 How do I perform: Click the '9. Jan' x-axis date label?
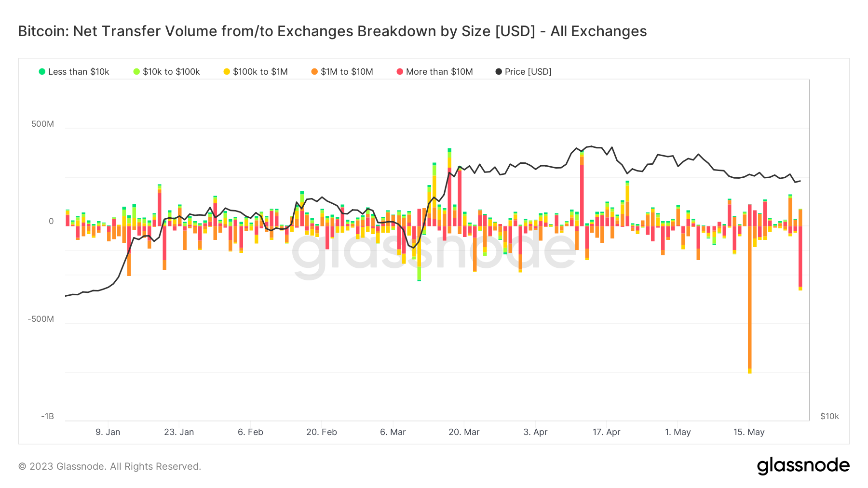(108, 432)
